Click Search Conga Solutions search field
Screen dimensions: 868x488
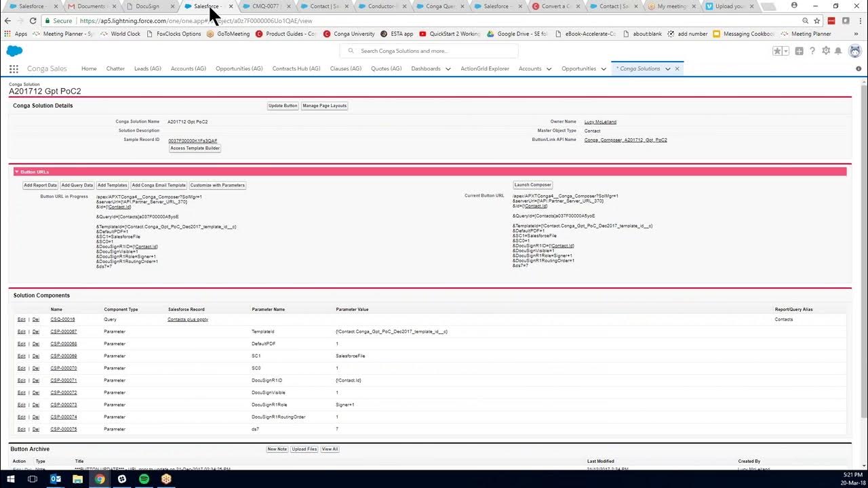tap(429, 51)
